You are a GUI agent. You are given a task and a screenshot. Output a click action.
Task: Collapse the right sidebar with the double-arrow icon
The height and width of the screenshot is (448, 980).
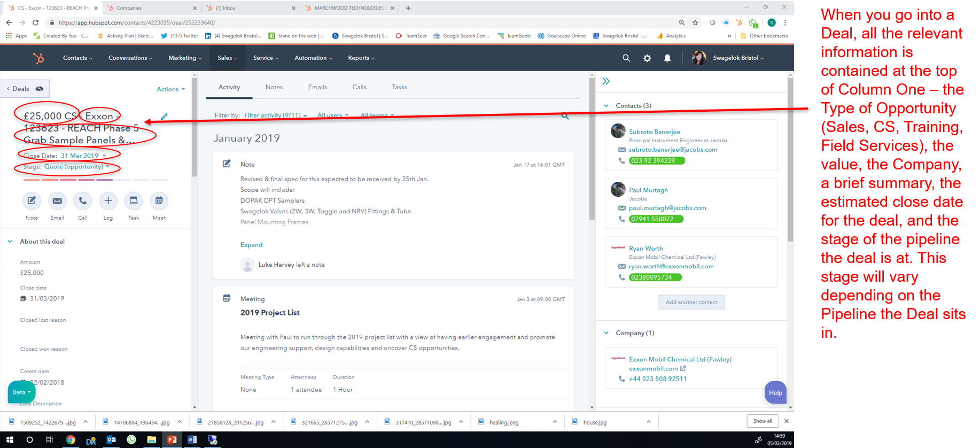point(606,81)
